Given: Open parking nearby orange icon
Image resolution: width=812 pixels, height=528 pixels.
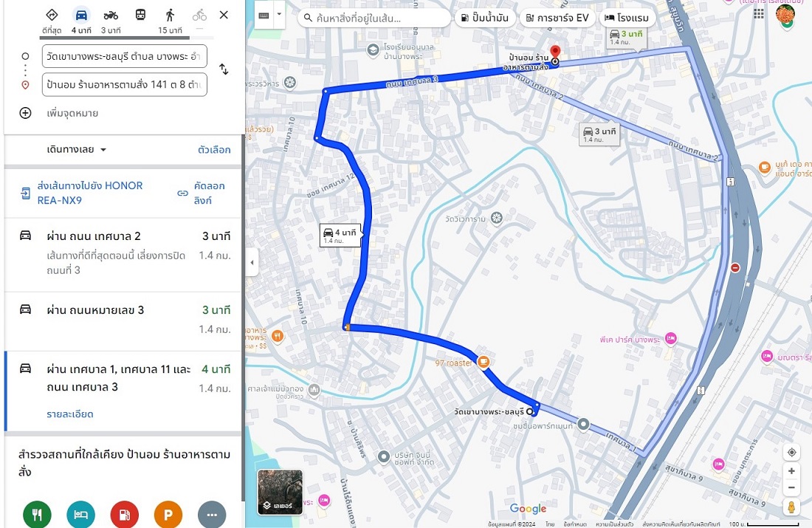Looking at the screenshot, I should (168, 515).
